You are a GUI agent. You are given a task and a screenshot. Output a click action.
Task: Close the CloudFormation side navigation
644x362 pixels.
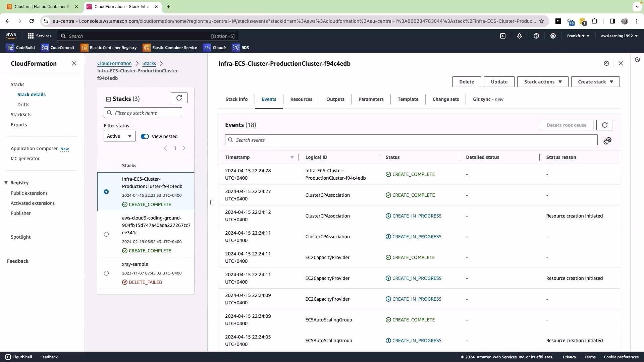click(74, 63)
